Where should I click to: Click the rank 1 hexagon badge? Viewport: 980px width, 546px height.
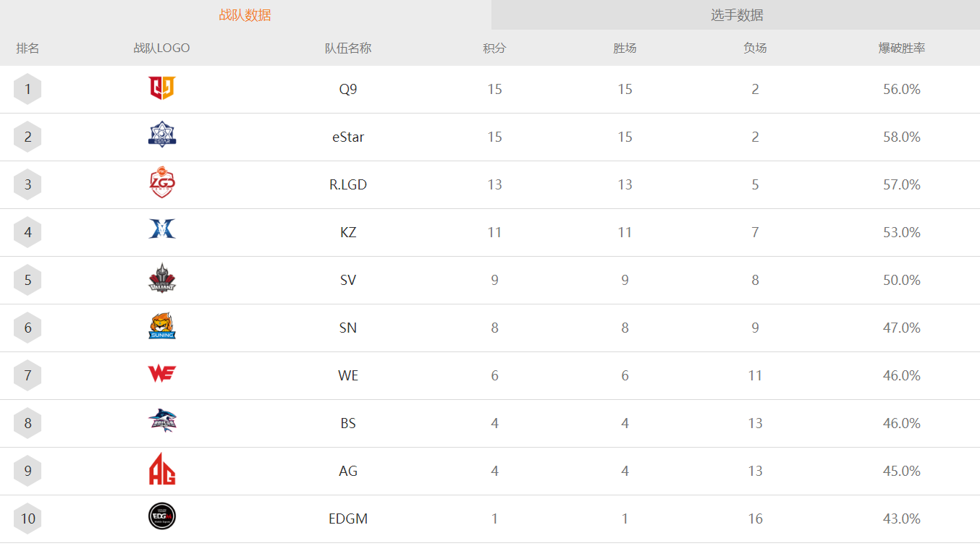[x=28, y=89]
